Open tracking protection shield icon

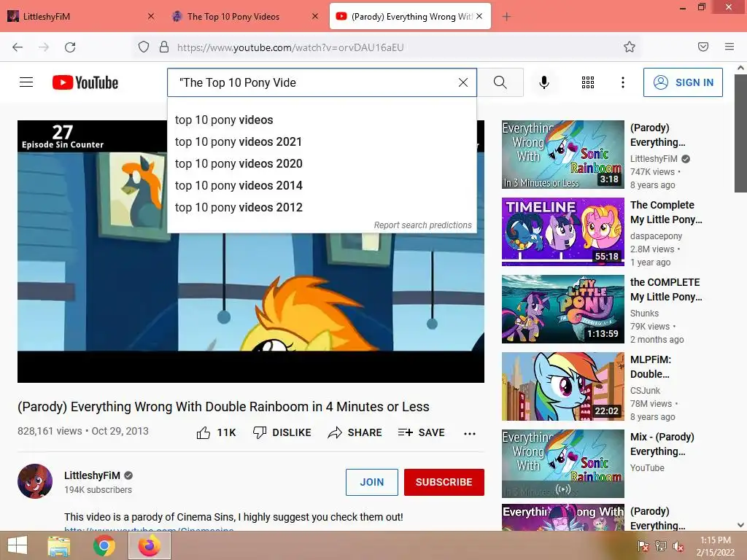(x=144, y=47)
